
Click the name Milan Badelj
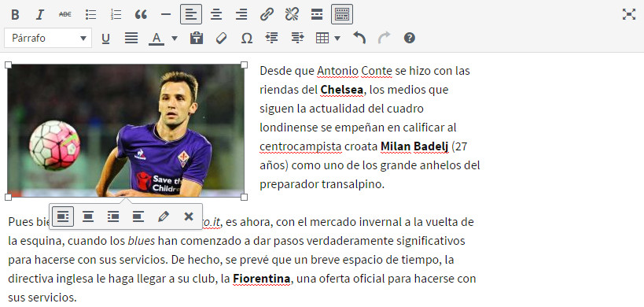click(x=414, y=146)
